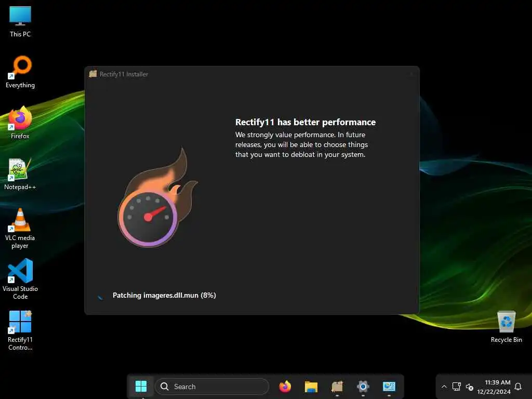Click the muted volume tray icon
This screenshot has width=532, height=399.
click(470, 387)
